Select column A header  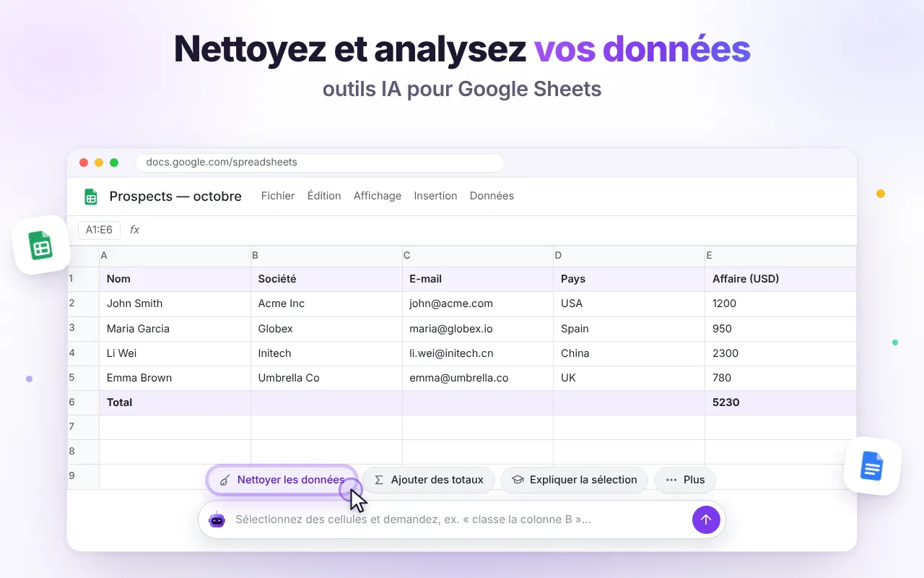[175, 256]
